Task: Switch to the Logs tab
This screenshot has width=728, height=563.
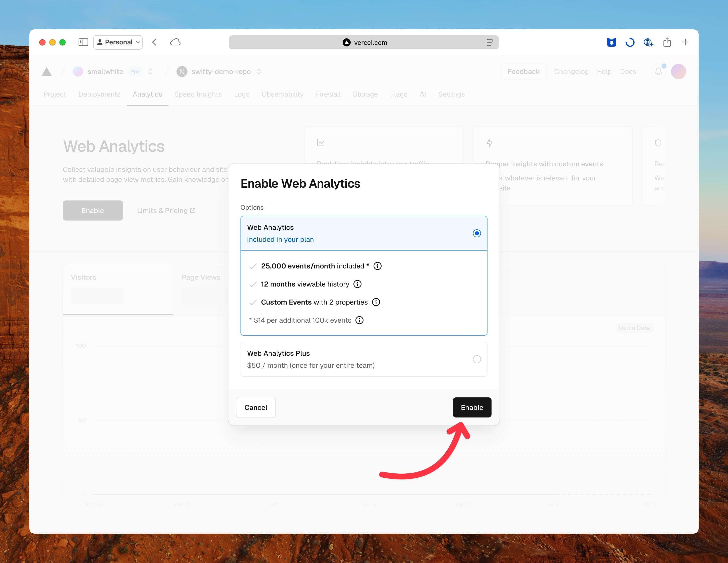Action: (242, 94)
